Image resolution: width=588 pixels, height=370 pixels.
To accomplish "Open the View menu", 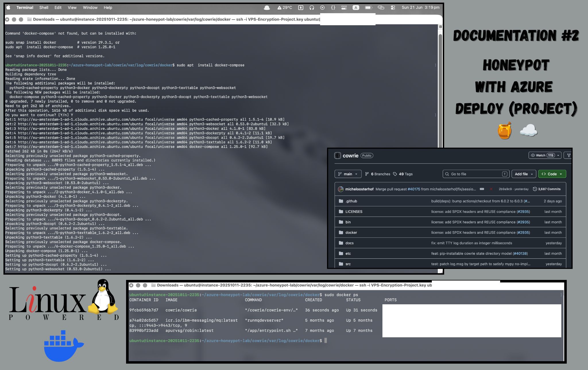I will coord(72,7).
